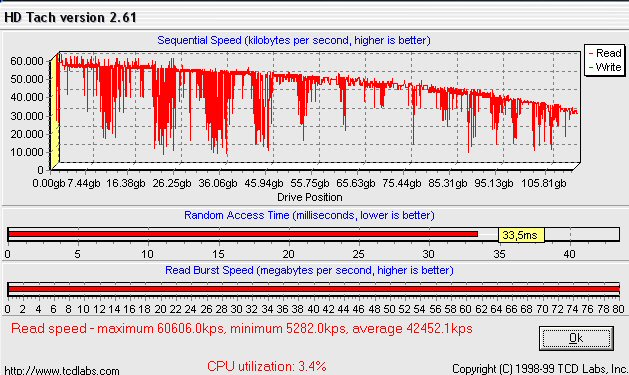The width and height of the screenshot is (629, 375).
Task: Click the 80 mark on burst speed scale
Action: pos(618,309)
